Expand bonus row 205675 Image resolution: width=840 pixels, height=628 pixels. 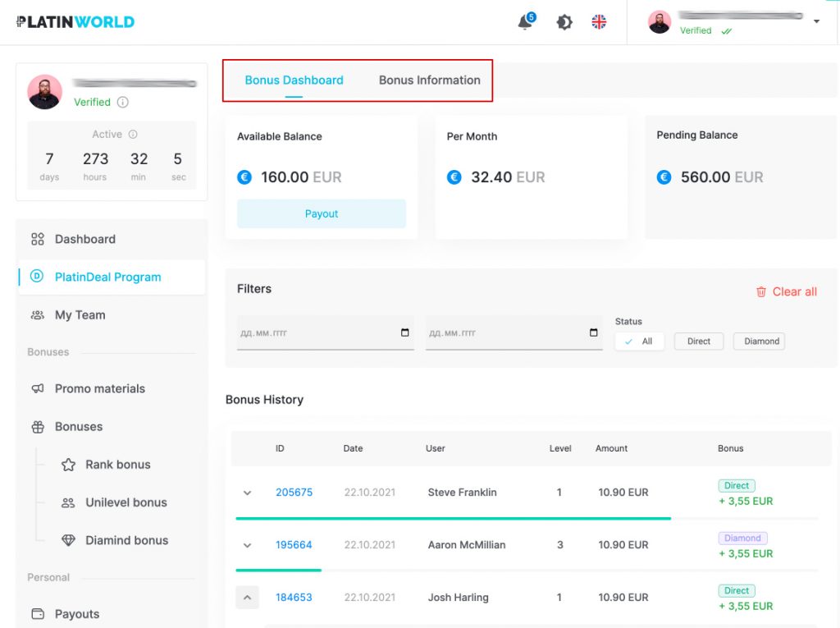(x=247, y=493)
